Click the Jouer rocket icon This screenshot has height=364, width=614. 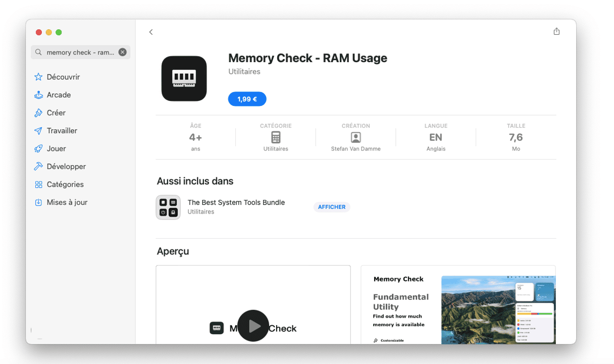38,148
